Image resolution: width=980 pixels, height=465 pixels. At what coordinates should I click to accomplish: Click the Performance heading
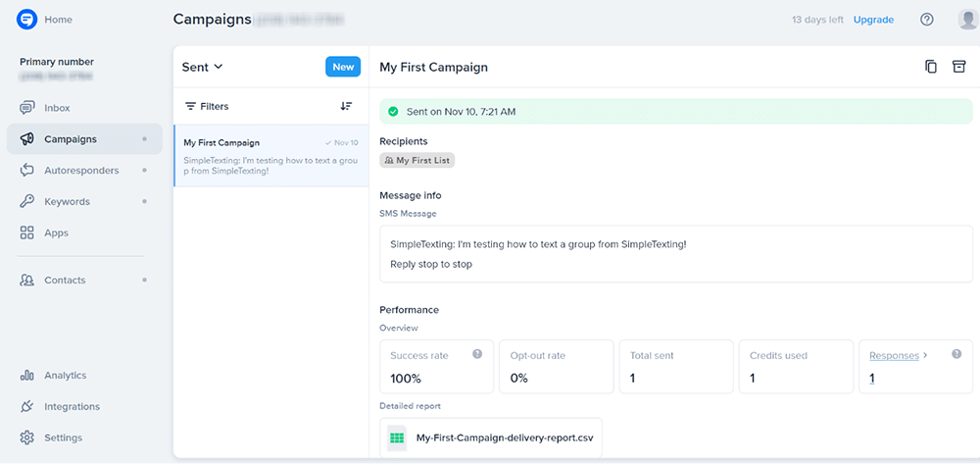(x=410, y=310)
